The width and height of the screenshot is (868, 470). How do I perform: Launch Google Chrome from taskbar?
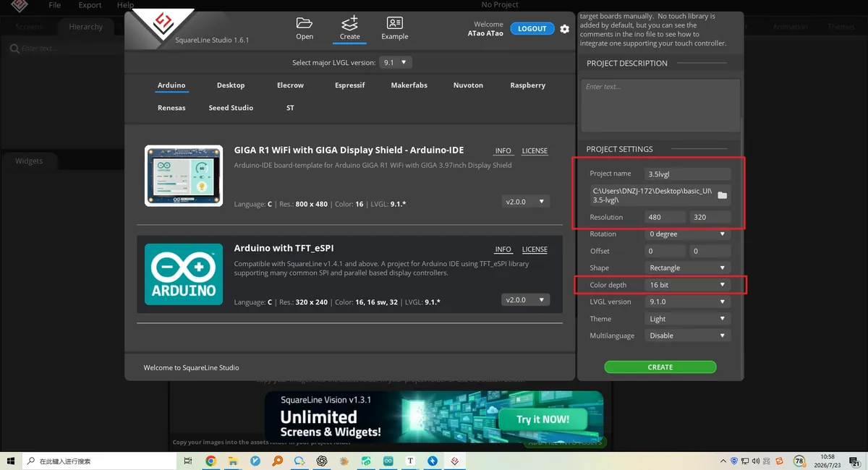[x=210, y=461]
